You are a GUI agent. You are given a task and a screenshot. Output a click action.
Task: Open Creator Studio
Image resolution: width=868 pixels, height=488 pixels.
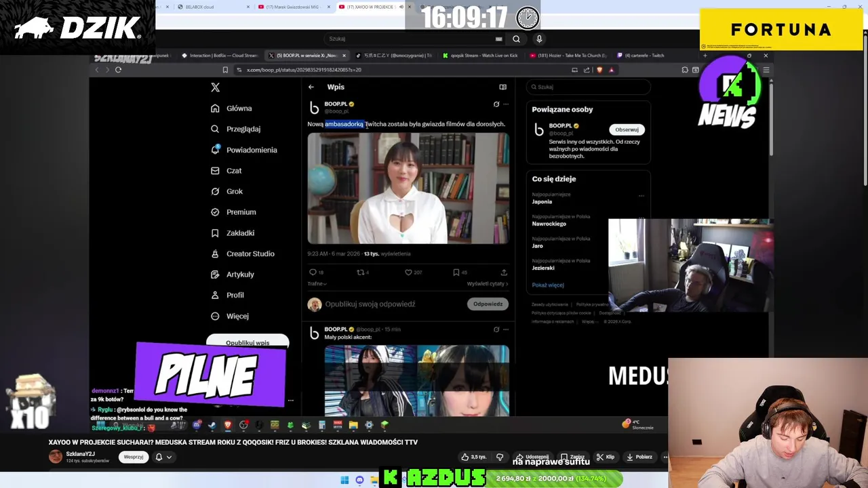242,253
